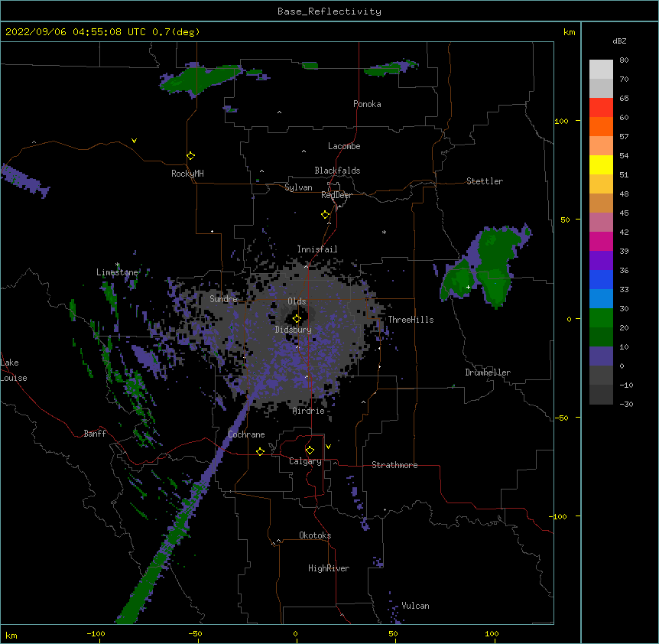Click the Lacombe city label
Screen dimensions: 659x644
[344, 146]
